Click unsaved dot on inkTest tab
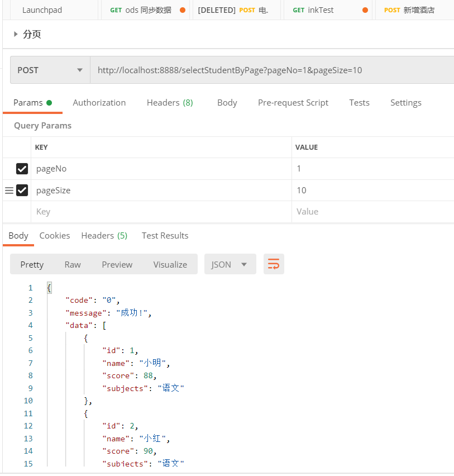This screenshot has height=476, width=454. point(365,10)
